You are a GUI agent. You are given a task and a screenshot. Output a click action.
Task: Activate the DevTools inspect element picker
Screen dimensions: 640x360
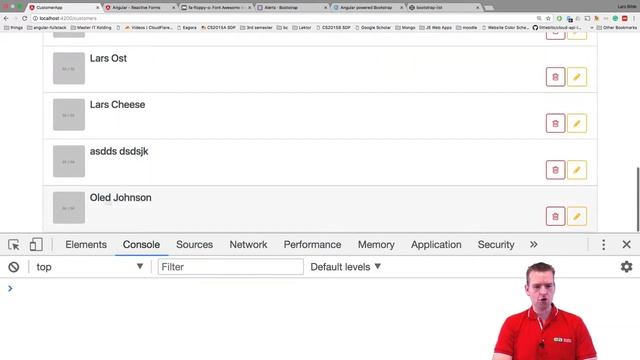(x=13, y=244)
